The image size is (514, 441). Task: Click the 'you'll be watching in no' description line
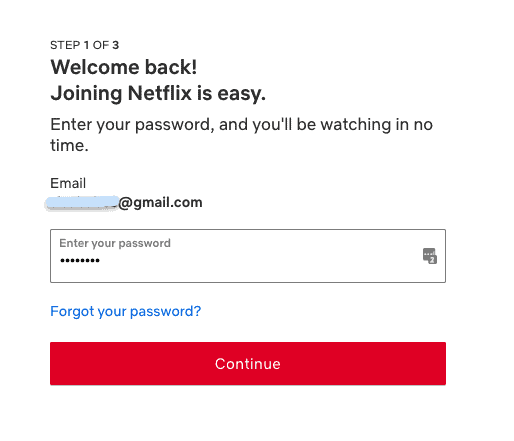(342, 125)
